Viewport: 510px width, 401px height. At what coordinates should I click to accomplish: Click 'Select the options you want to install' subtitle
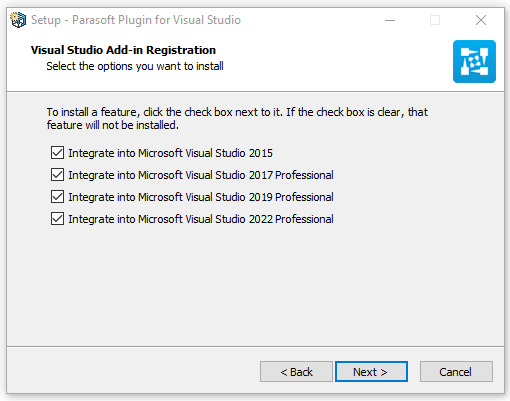pos(135,66)
